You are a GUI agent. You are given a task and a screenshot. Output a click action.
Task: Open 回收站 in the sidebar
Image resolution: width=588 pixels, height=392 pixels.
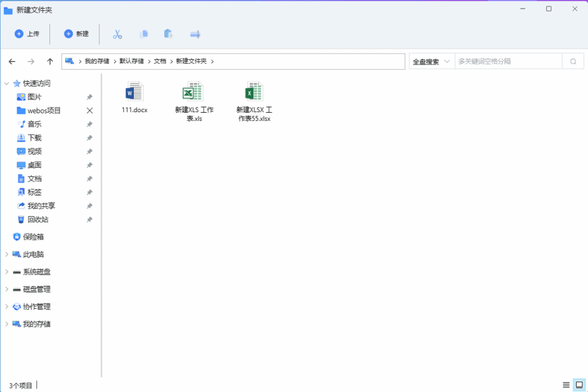point(38,220)
